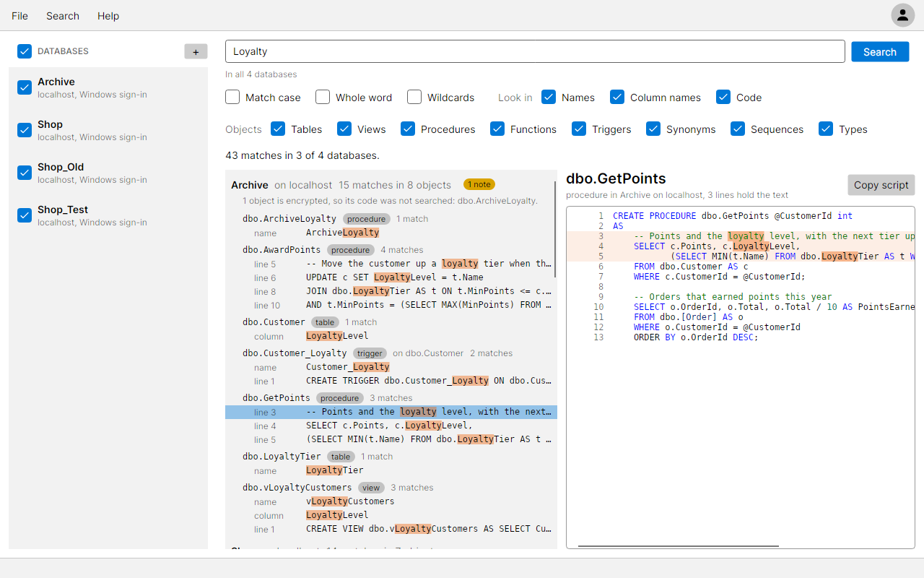Add a database with the plus button
This screenshot has width=924, height=578.
click(196, 51)
